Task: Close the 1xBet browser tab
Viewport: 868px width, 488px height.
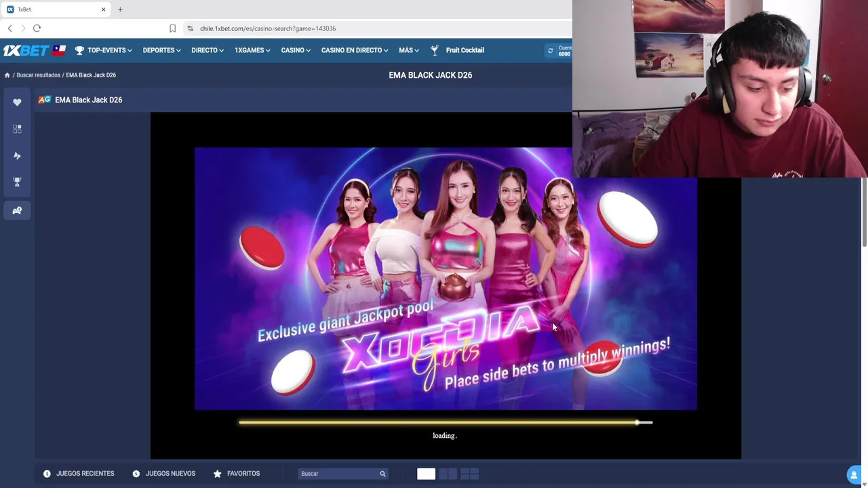Action: (x=103, y=9)
